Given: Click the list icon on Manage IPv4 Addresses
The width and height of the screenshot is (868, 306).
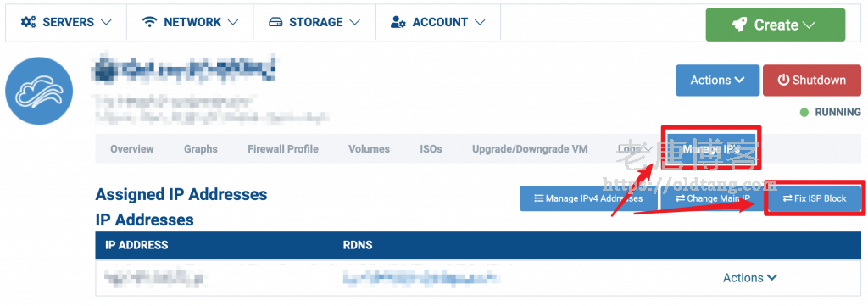Looking at the screenshot, I should click(538, 198).
